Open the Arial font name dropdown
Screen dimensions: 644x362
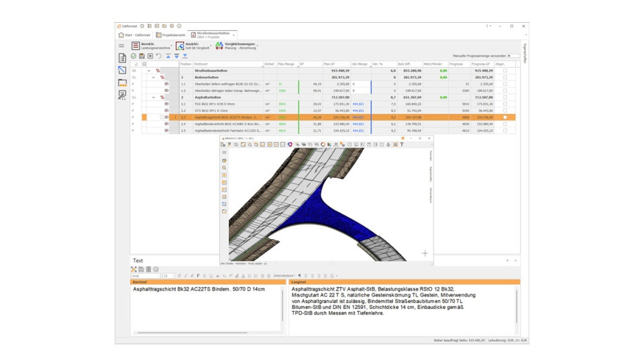[146, 276]
